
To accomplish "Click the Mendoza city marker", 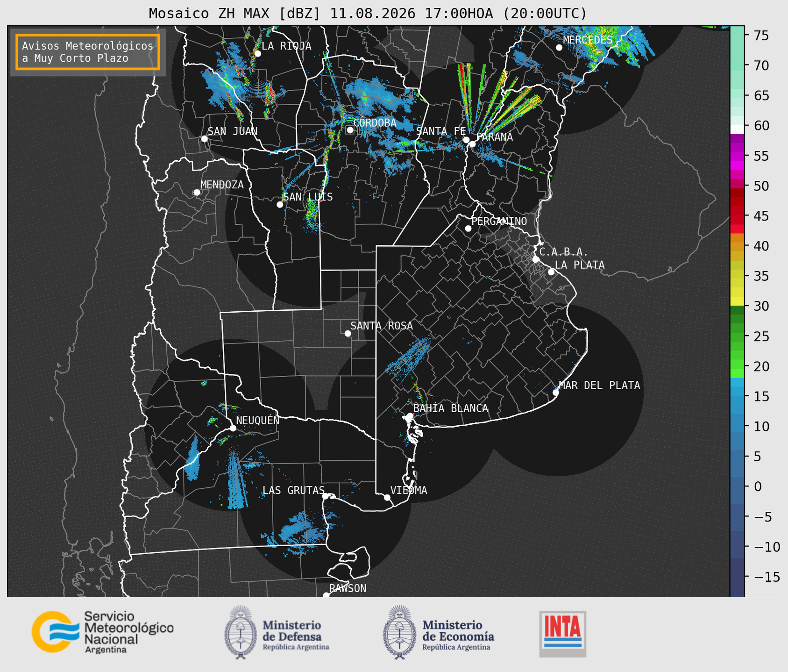I will 197,193.
